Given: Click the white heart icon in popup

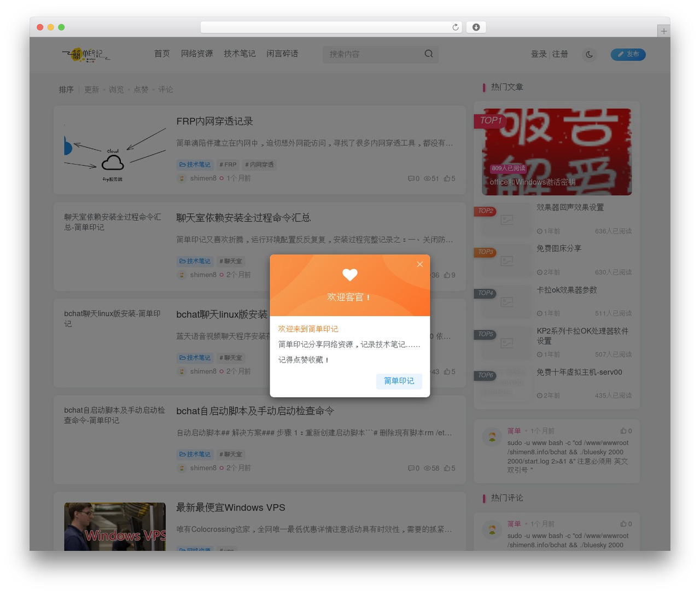Looking at the screenshot, I should coord(350,274).
